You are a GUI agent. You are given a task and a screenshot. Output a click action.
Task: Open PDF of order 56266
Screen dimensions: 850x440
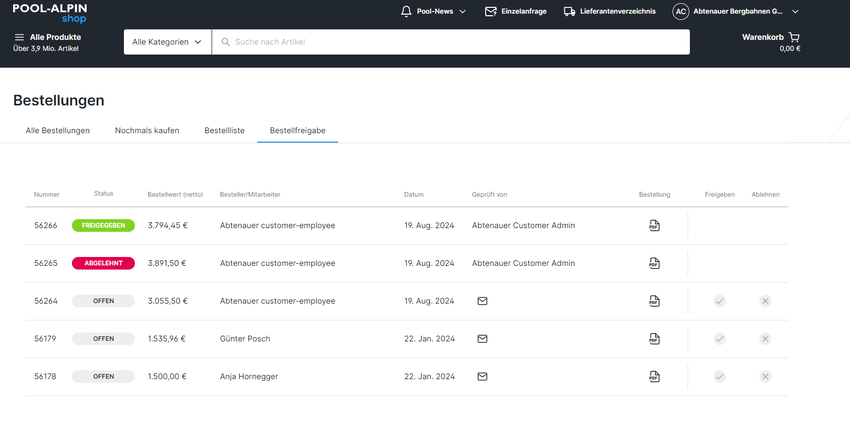pos(654,226)
